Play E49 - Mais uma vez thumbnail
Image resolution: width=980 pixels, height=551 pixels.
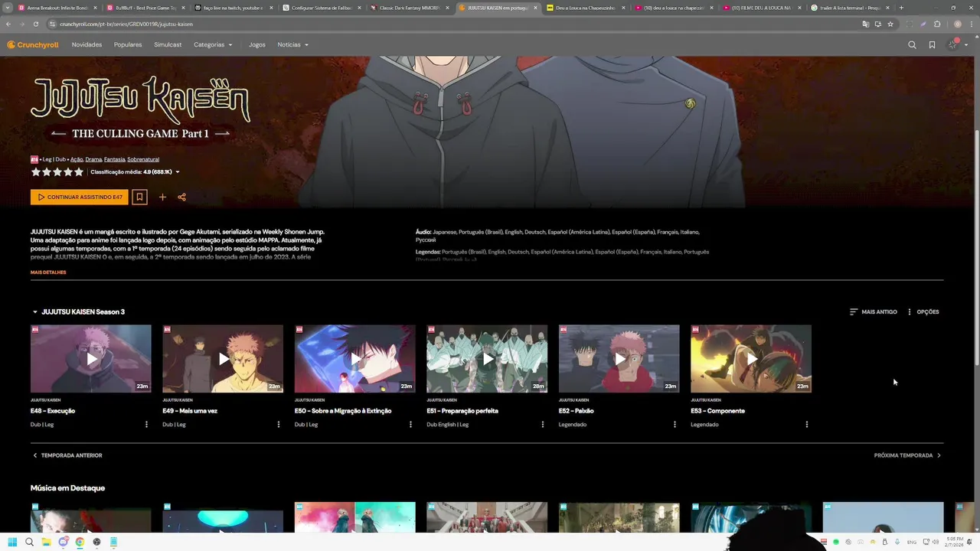223,359
